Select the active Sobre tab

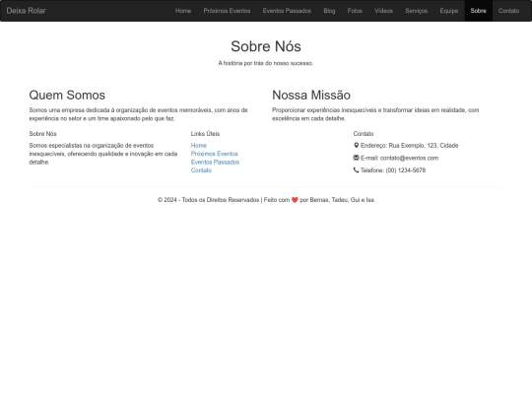coord(479,11)
